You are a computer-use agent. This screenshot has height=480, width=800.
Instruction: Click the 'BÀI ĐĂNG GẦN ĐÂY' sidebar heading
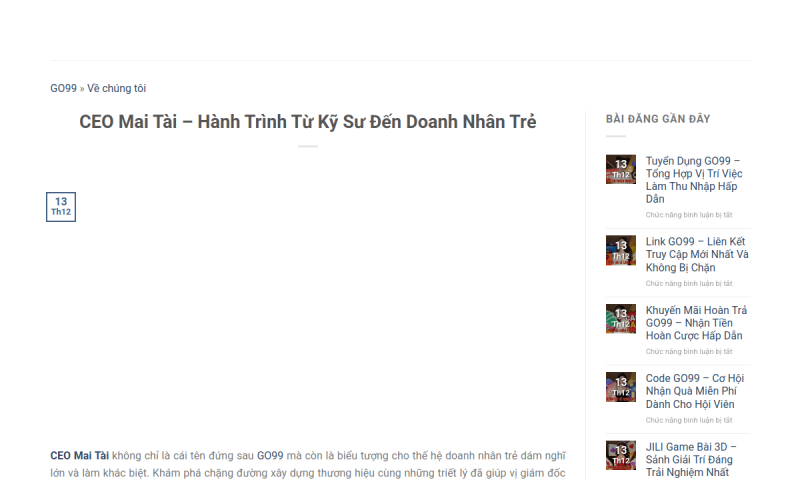pos(658,119)
